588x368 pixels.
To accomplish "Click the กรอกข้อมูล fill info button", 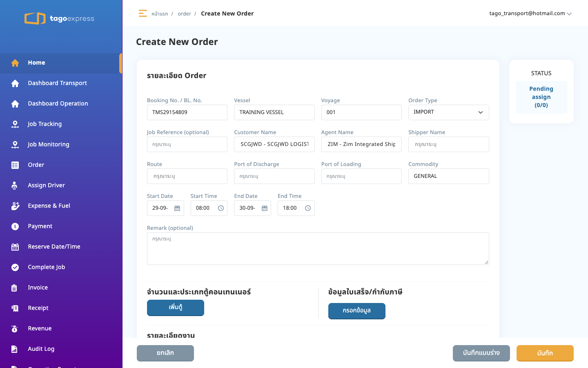I will click(x=357, y=311).
